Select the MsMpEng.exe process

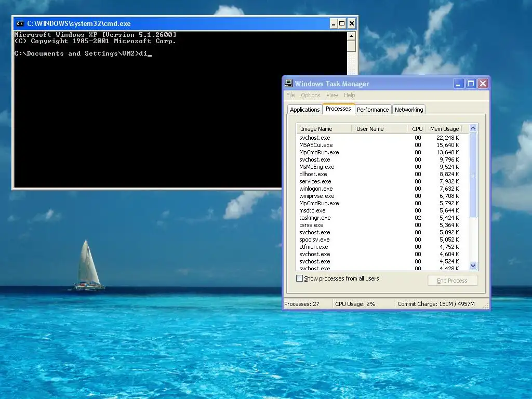(382, 167)
